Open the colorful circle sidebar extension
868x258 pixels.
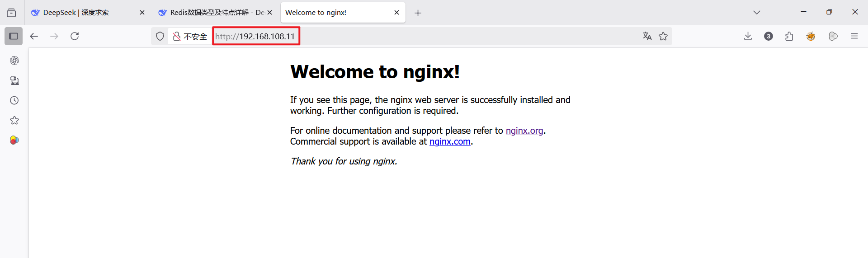[x=14, y=140]
